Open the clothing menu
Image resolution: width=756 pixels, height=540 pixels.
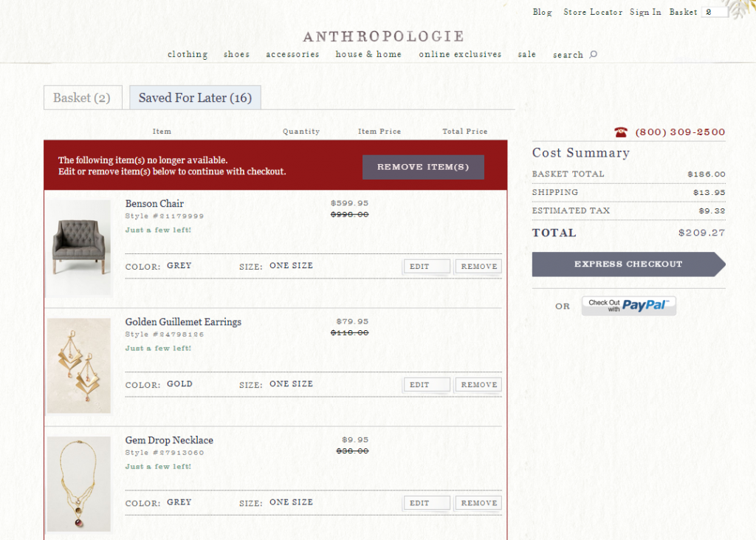click(x=188, y=55)
